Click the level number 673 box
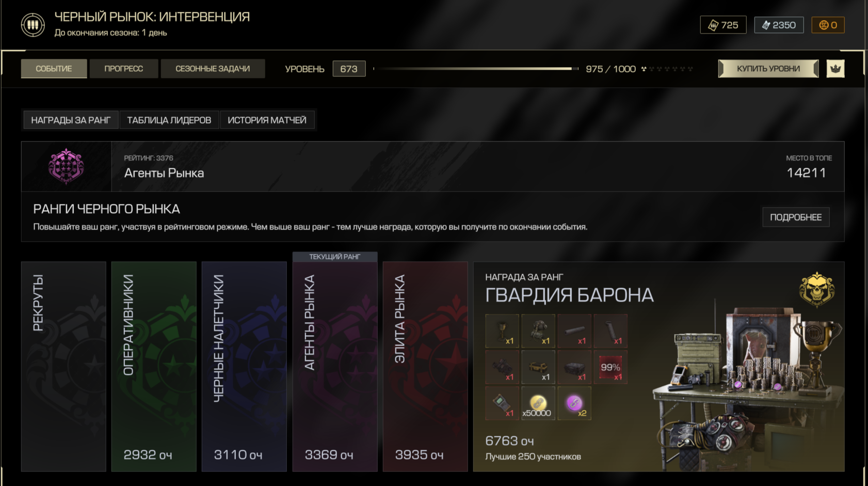This screenshot has height=486, width=868. point(349,69)
